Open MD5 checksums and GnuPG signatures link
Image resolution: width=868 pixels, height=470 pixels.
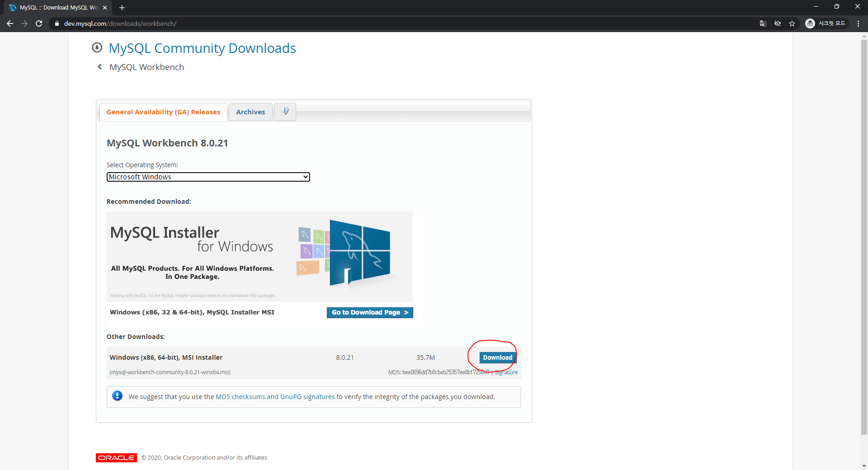275,397
